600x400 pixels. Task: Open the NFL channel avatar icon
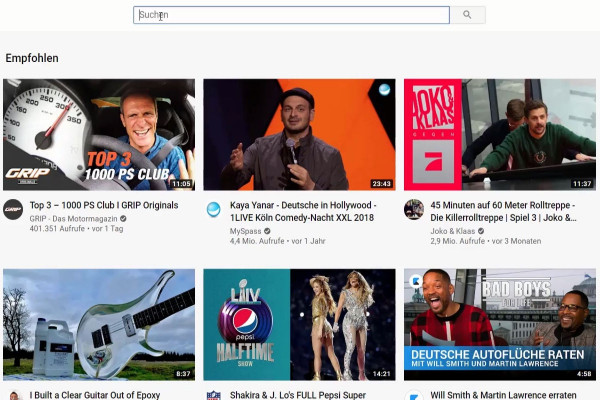click(x=214, y=395)
